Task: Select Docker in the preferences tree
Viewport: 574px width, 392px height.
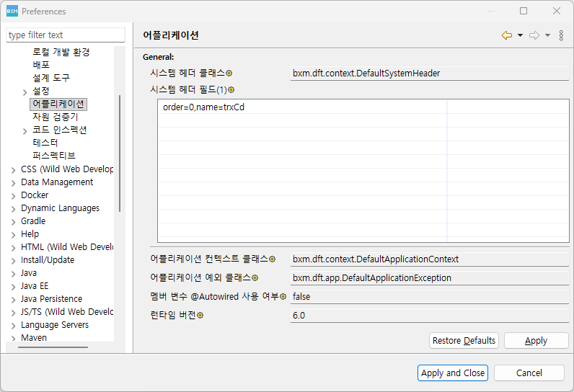Action: (35, 195)
